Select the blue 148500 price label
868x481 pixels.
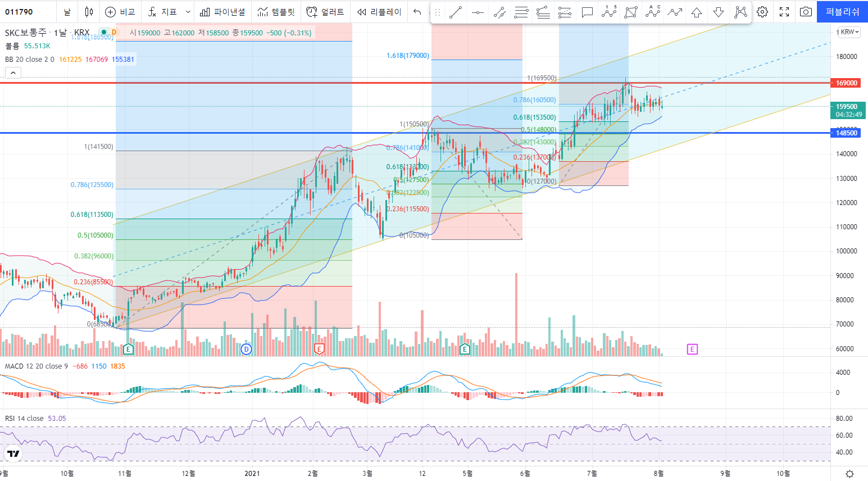(847, 133)
